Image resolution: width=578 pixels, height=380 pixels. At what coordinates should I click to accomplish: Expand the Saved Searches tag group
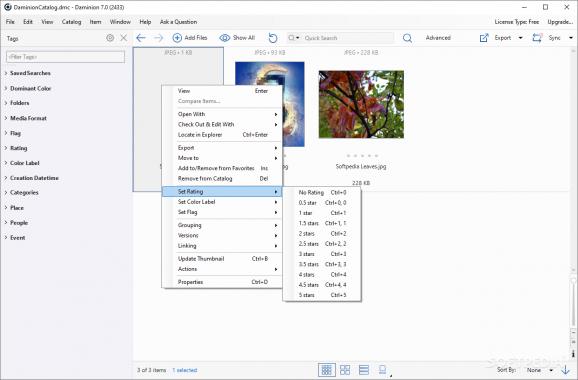click(6, 73)
